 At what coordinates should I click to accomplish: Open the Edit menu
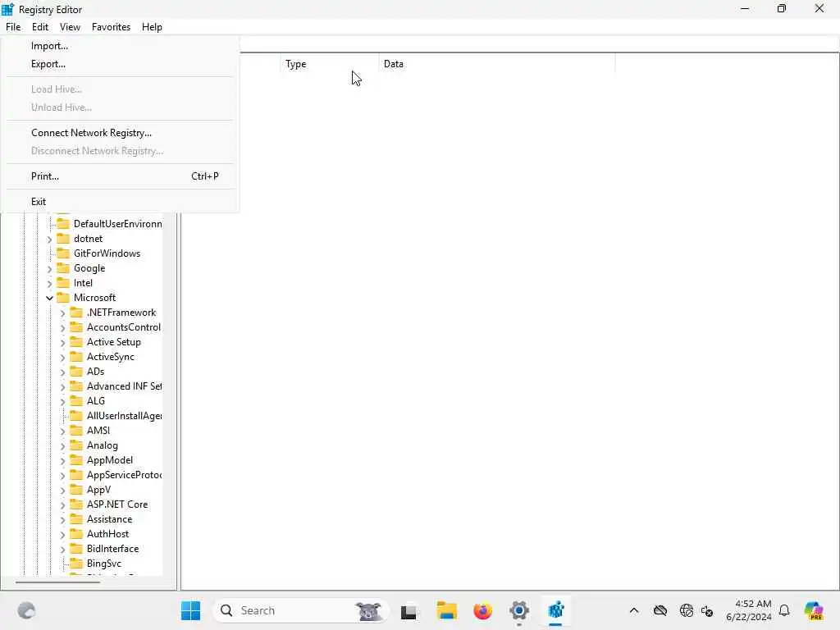click(x=40, y=27)
